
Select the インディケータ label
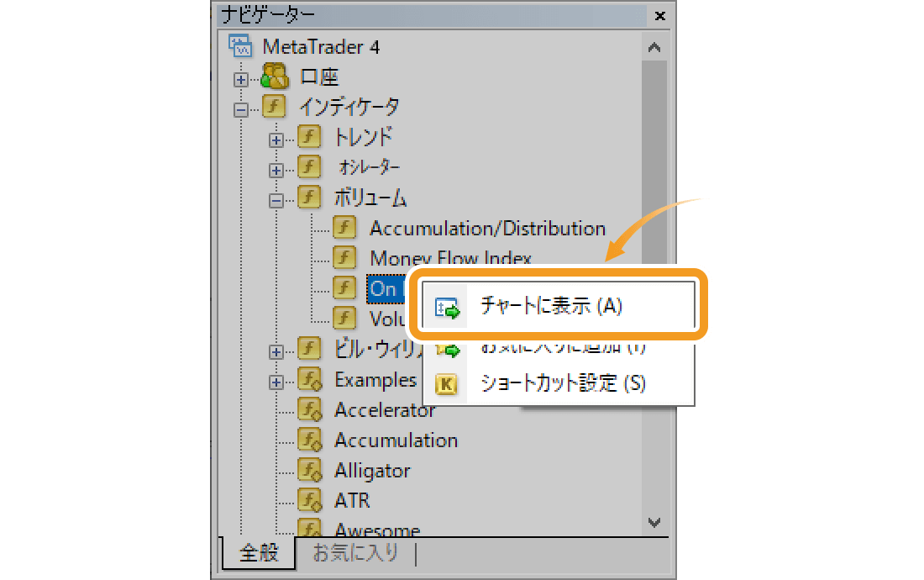349,107
